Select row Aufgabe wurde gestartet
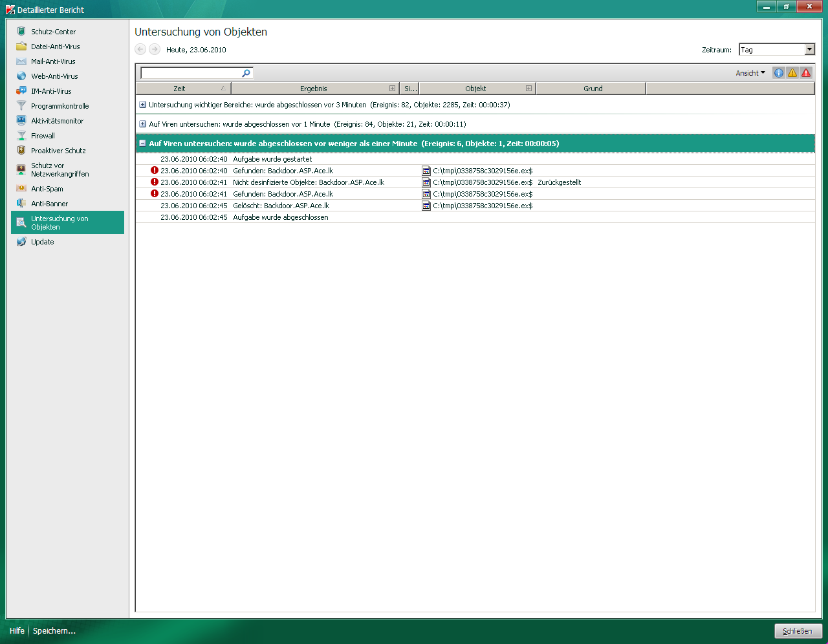 click(x=475, y=159)
